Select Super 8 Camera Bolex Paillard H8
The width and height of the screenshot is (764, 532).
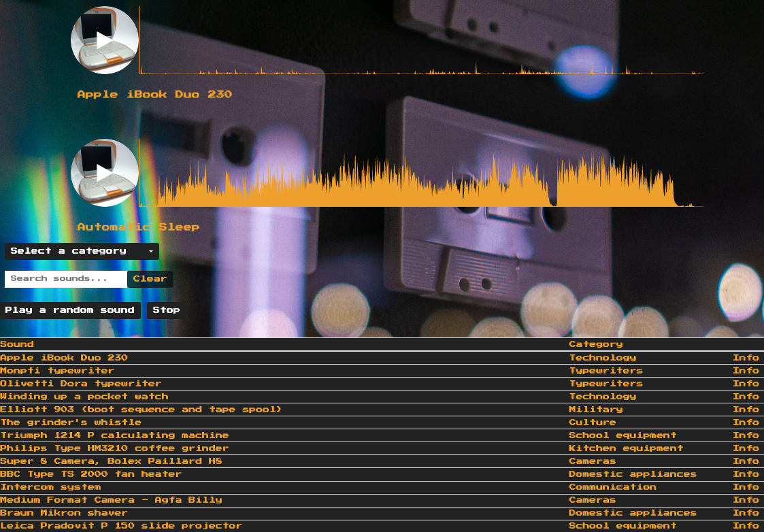(111, 461)
